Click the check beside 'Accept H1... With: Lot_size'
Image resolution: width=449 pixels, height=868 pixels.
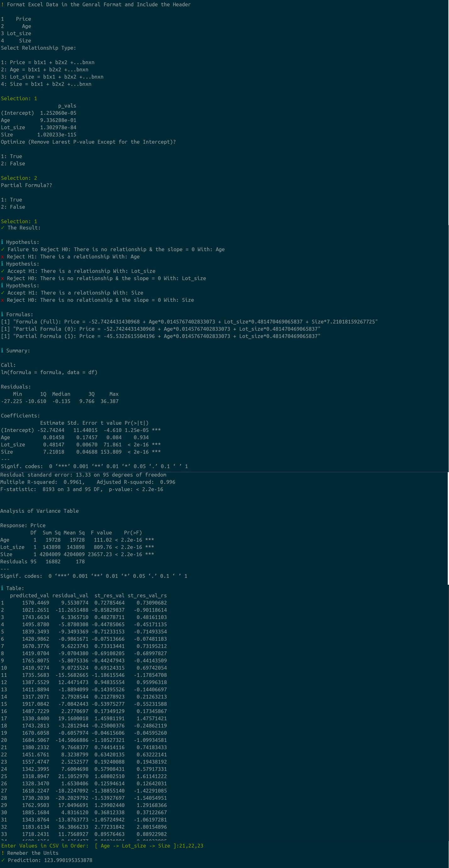(x=3, y=271)
